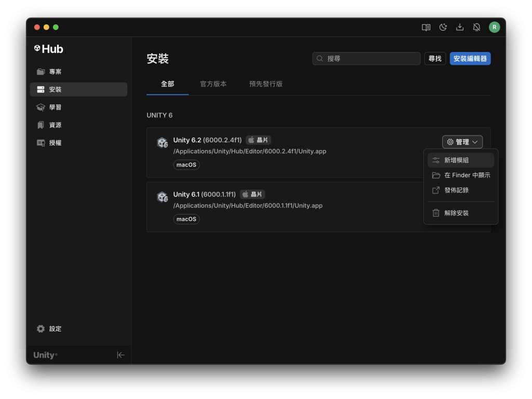
Task: Click the Apple chip badge on Unity 6.1
Action: (252, 194)
